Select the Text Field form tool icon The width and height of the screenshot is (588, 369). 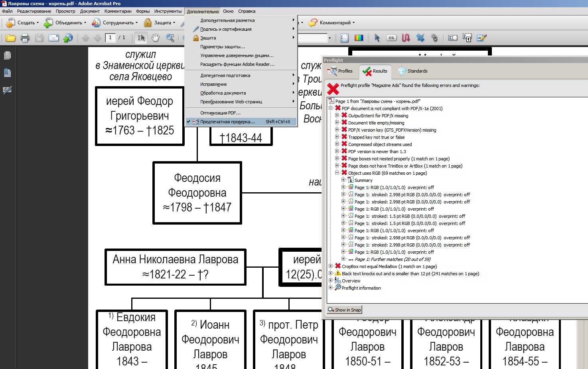click(453, 38)
